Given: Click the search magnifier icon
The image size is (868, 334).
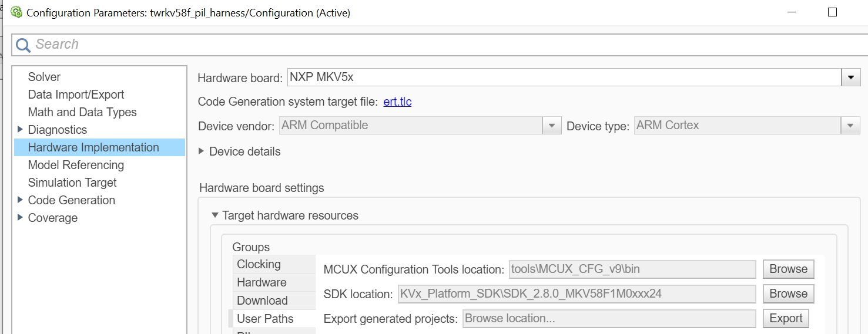Looking at the screenshot, I should [23, 45].
